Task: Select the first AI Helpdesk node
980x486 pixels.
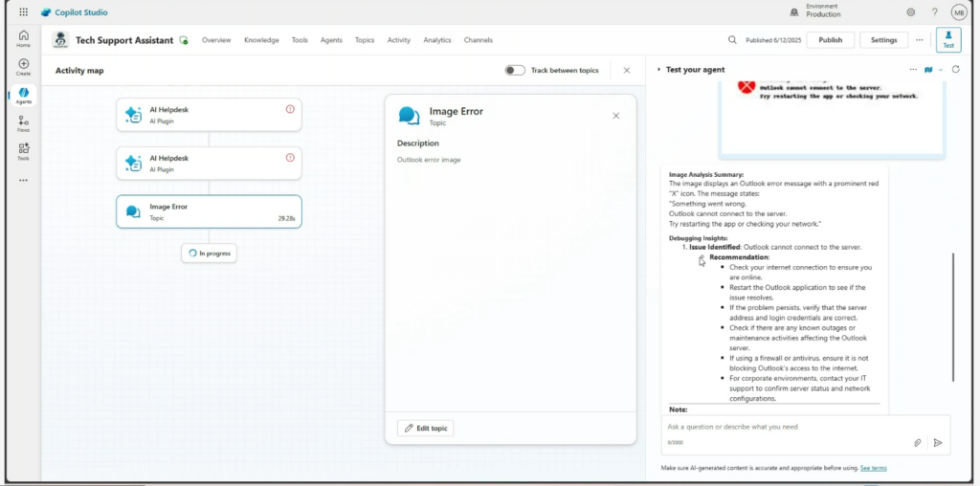Action: (209, 115)
